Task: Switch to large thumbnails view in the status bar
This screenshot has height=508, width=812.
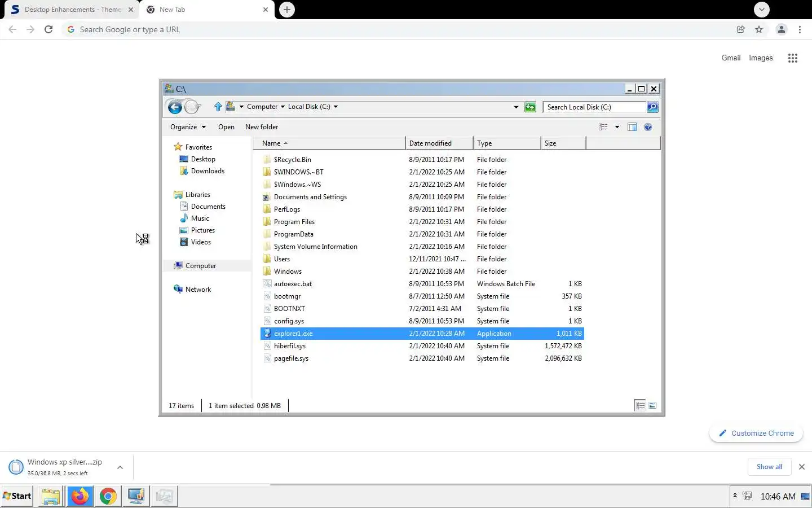Action: [x=652, y=405]
